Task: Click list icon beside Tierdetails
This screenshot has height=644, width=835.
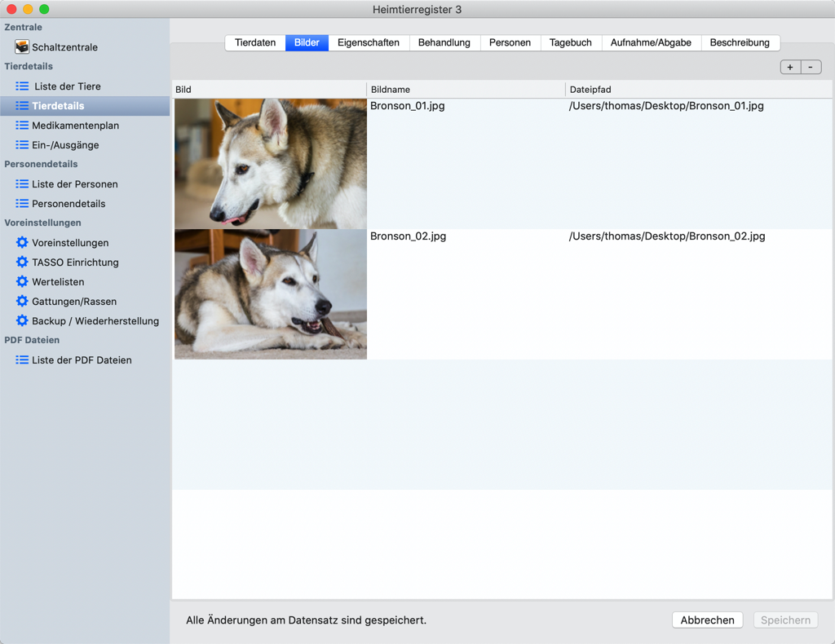Action: click(22, 106)
